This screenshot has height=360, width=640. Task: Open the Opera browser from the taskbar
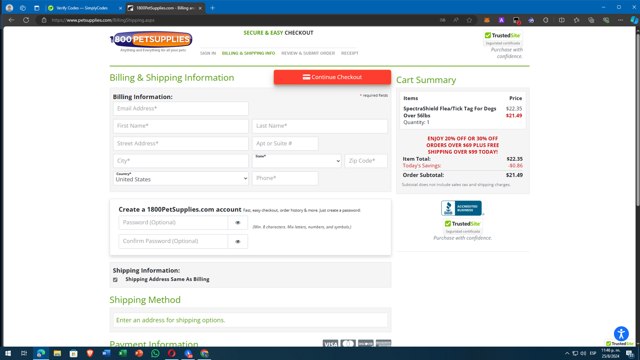point(171,353)
